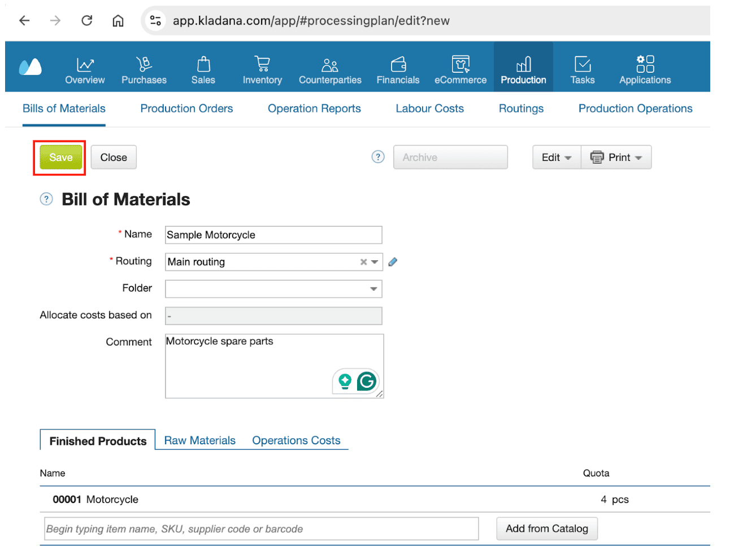Click the Name column header in table
Screen dimensions: 730x560
53,473
